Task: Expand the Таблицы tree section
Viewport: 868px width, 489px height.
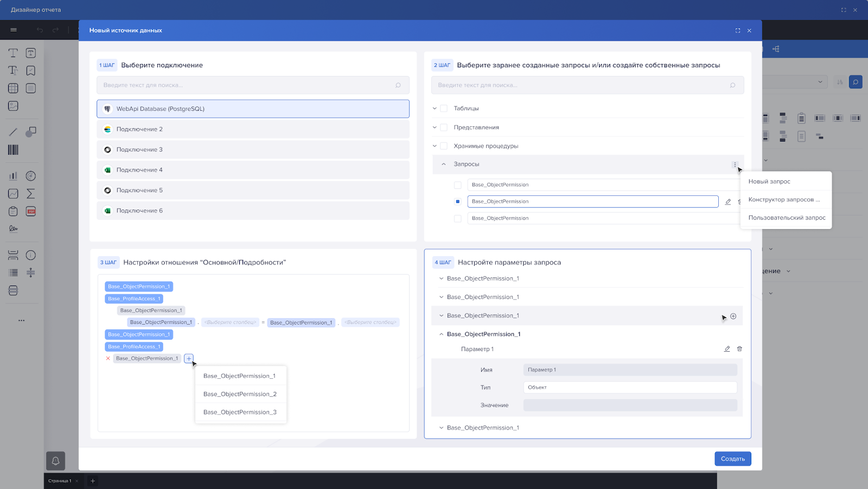Action: [435, 109]
